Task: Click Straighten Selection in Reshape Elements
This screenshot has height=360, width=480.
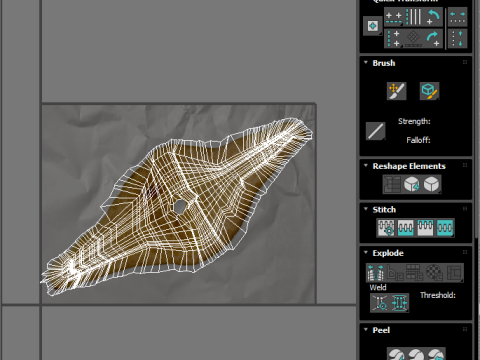Action: click(x=392, y=184)
